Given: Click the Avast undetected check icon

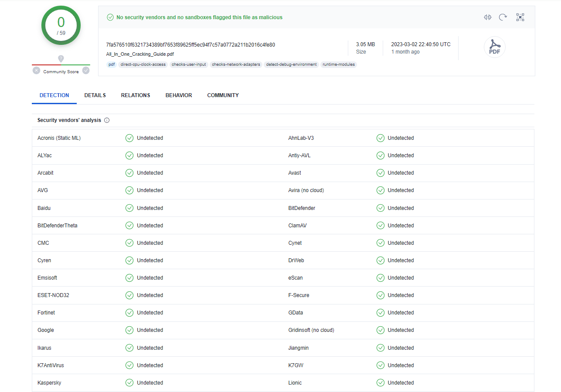Looking at the screenshot, I should click(381, 173).
